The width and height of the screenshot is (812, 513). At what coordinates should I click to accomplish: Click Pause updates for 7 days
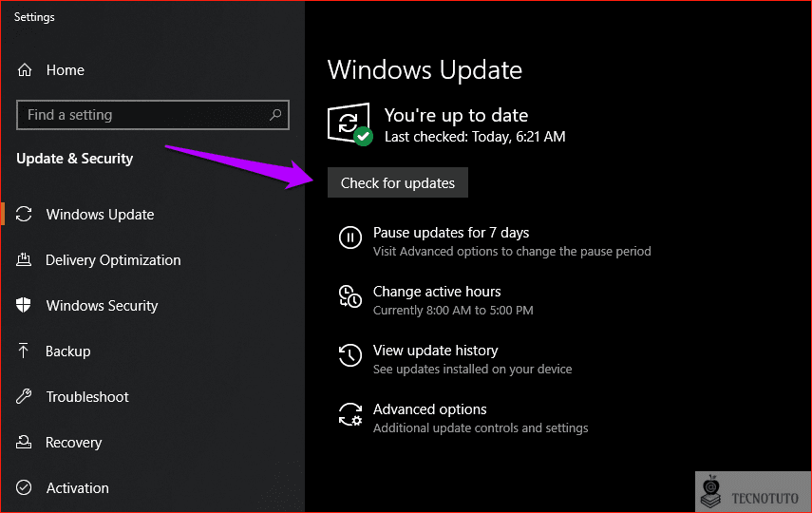pyautogui.click(x=451, y=233)
